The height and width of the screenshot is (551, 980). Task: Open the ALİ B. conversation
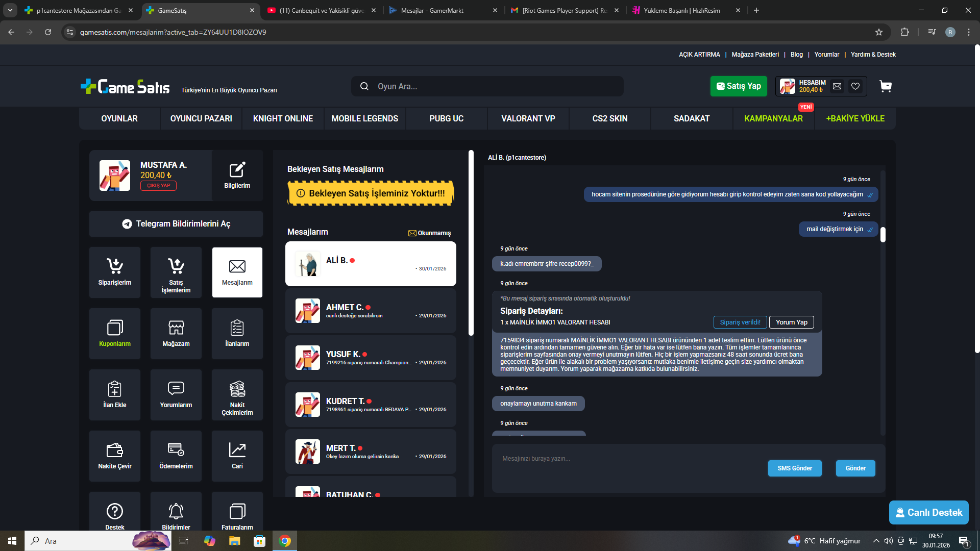pyautogui.click(x=371, y=264)
